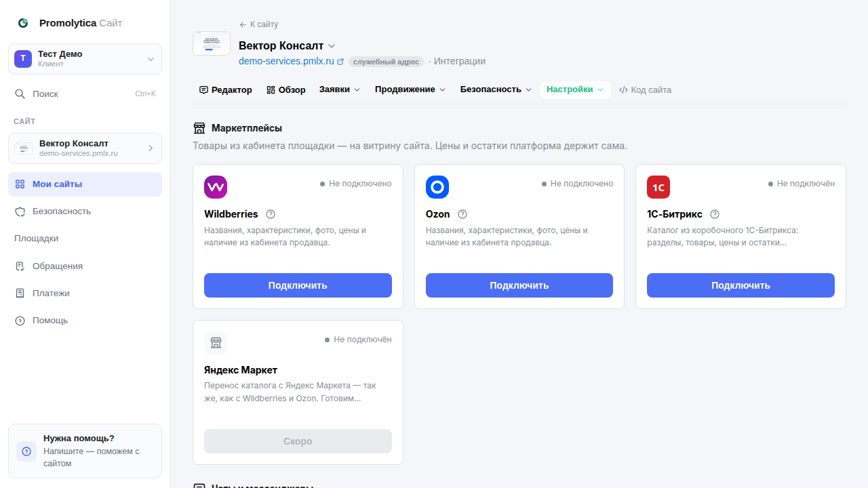Viewport: 868px width, 488px height.
Task: Click Не подключён status on 1С-Битрикс card
Action: click(802, 184)
